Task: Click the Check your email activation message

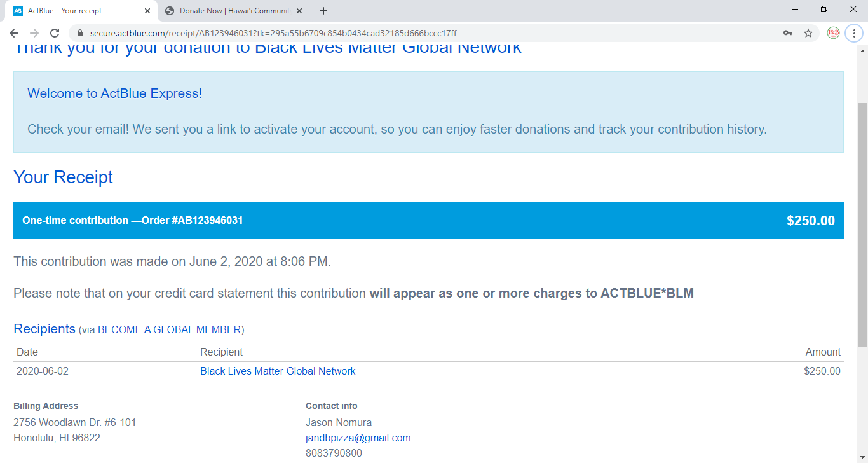Action: [x=397, y=129]
